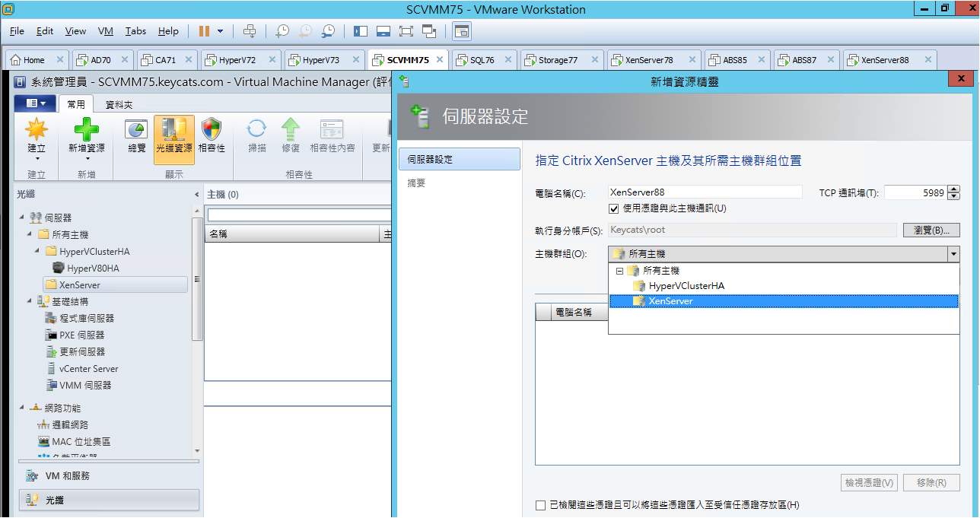Switch to the AD70 VM tab
Image resolution: width=980 pixels, height=518 pixels.
100,60
